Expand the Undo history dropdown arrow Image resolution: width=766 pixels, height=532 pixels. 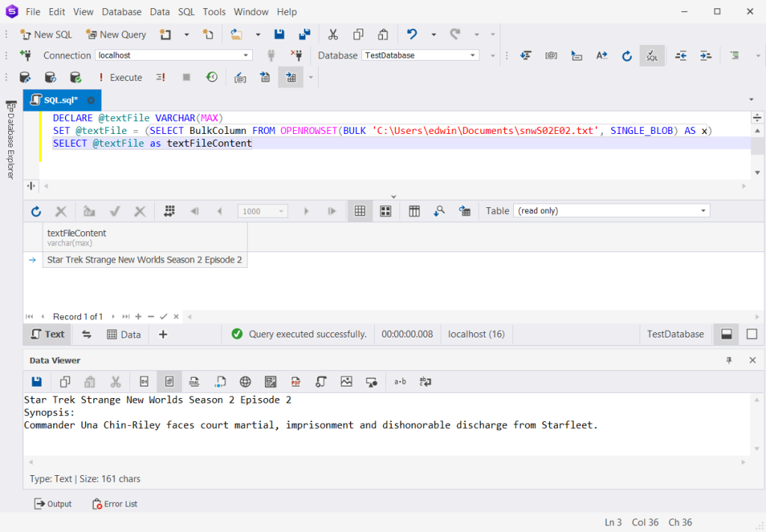pos(433,34)
